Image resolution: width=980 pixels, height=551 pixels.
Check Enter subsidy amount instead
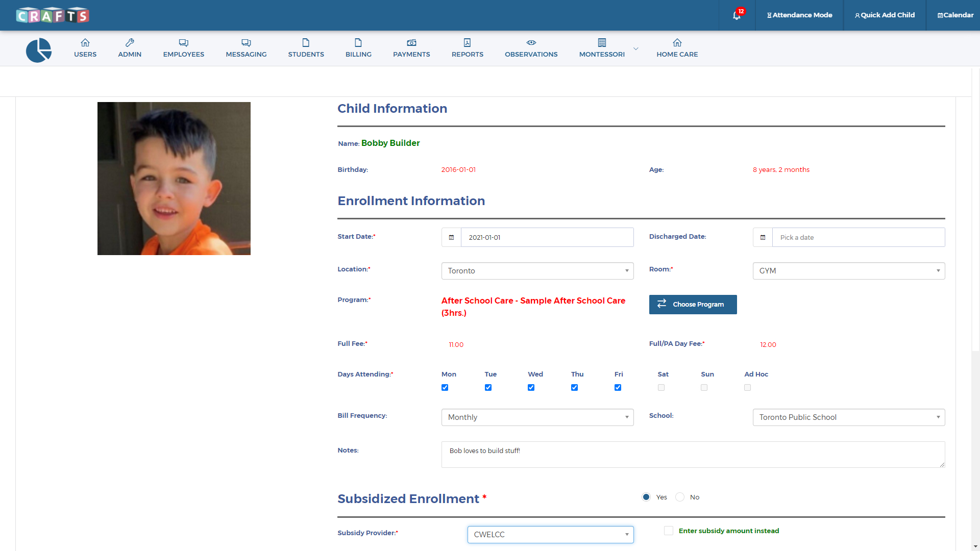point(669,531)
